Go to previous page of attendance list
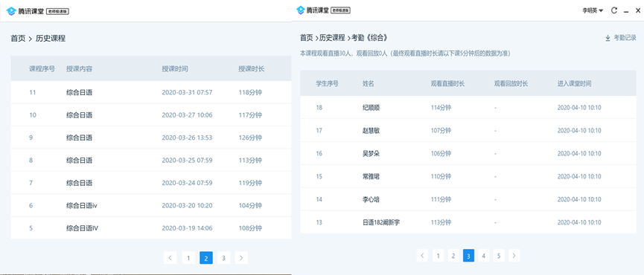Image resolution: width=644 pixels, height=275 pixels. 422,256
